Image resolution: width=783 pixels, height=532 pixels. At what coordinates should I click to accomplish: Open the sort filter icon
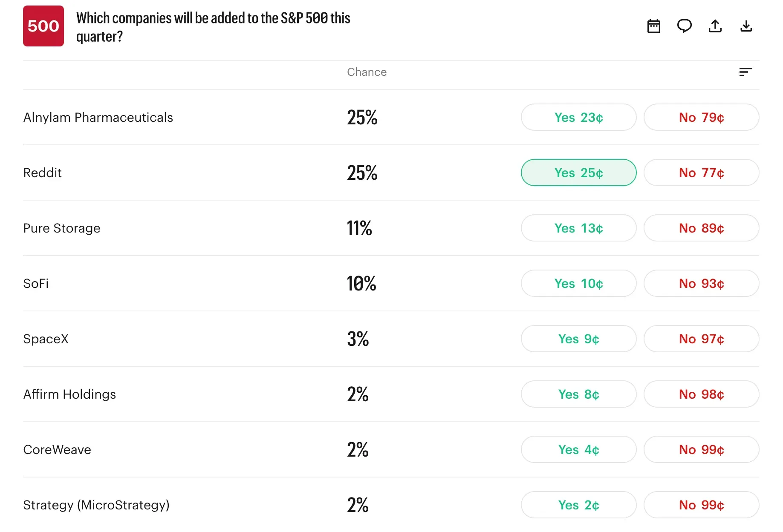745,72
